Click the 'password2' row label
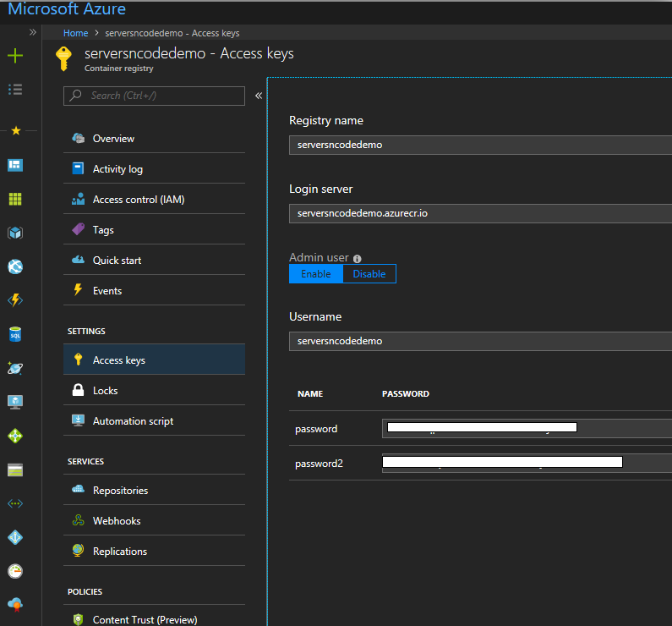 pyautogui.click(x=319, y=464)
